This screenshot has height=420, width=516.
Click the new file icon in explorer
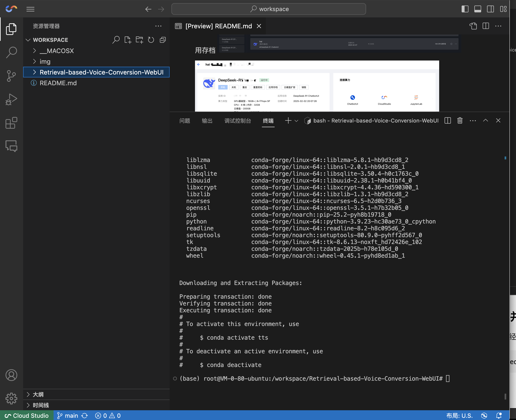point(128,40)
